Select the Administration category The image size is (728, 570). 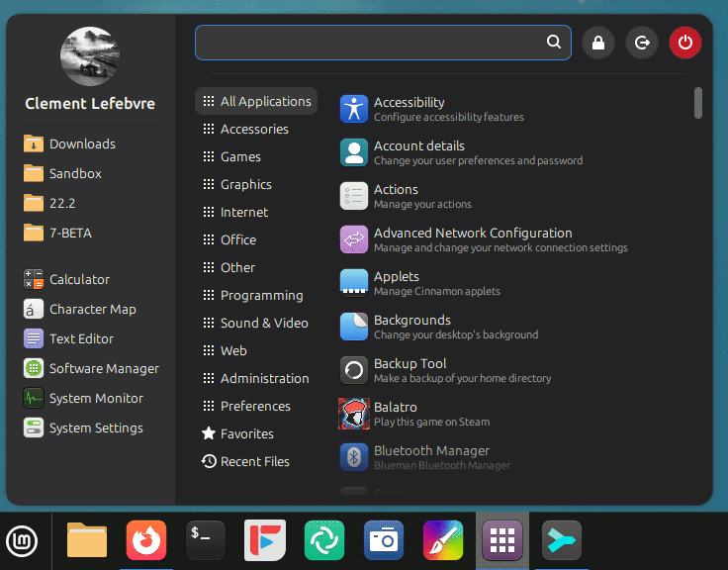click(256, 379)
